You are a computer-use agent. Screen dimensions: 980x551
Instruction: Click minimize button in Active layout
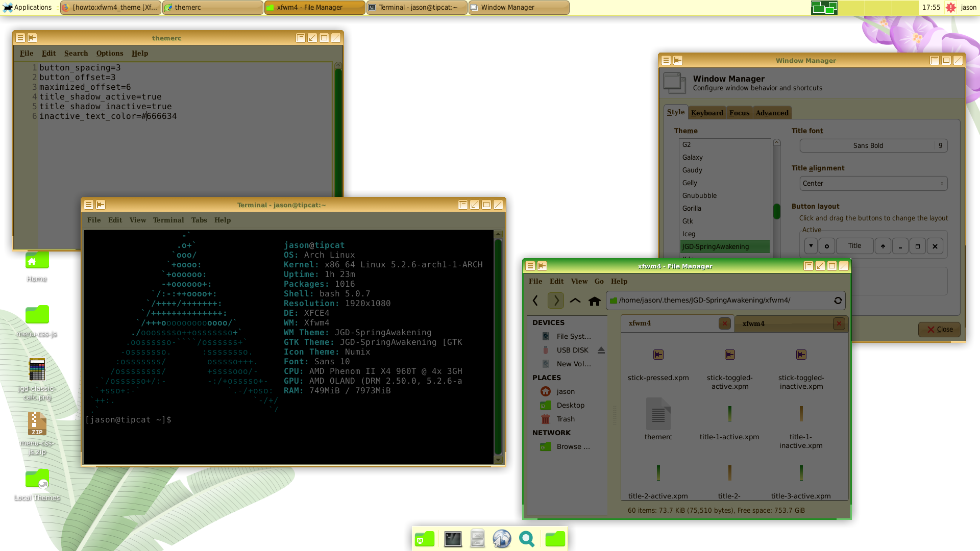click(x=900, y=246)
